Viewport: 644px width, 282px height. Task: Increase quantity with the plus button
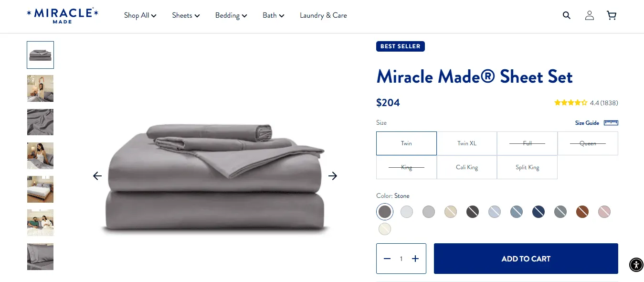point(415,259)
